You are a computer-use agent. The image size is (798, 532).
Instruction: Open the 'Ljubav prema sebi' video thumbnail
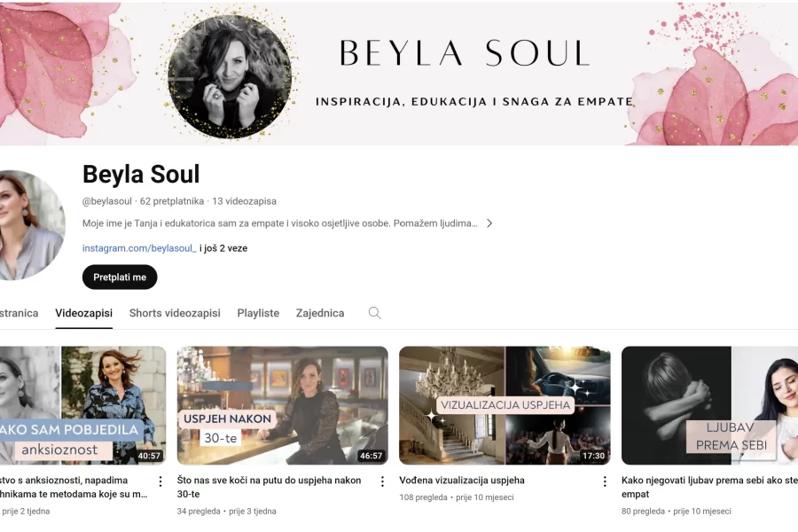(709, 405)
